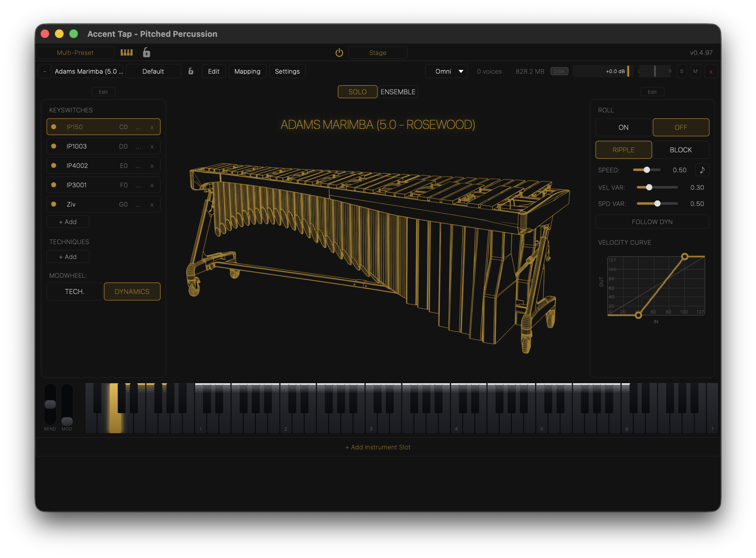Click the keyboard icon beside Multi-Preset
The width and height of the screenshot is (756, 558).
127,52
